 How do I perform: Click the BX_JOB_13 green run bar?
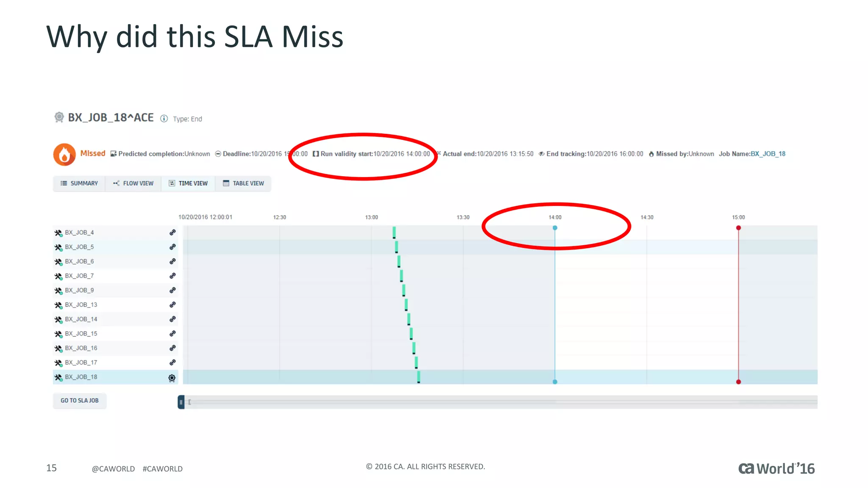(406, 305)
